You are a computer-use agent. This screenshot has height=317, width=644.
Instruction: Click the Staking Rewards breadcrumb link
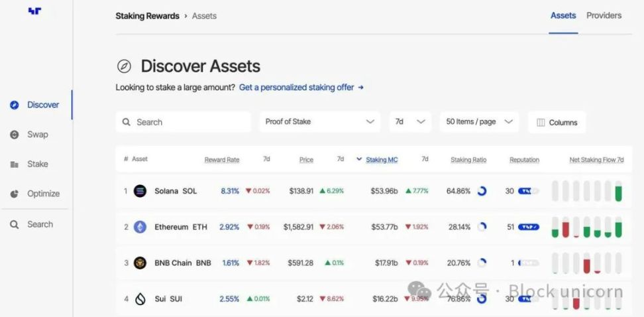[x=148, y=16]
